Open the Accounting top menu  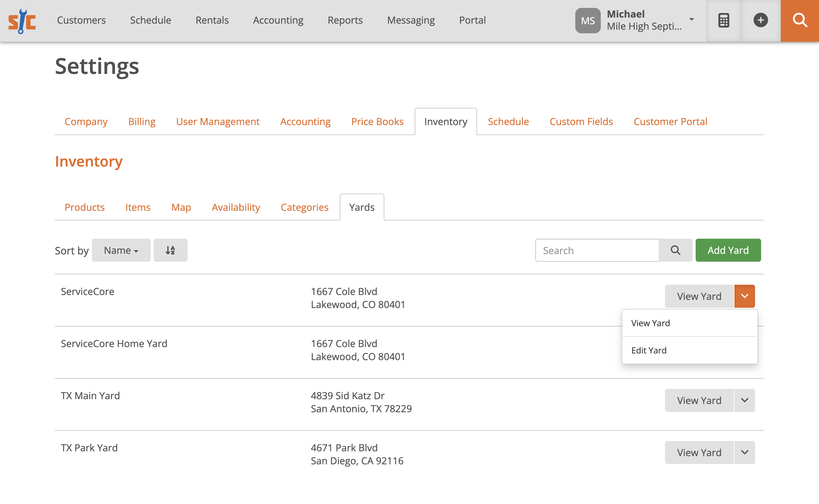(x=278, y=20)
